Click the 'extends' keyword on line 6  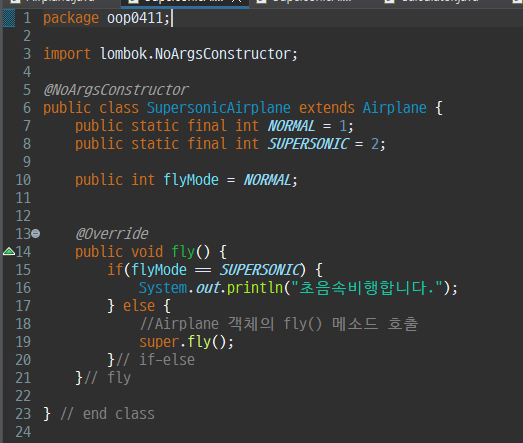coord(327,108)
